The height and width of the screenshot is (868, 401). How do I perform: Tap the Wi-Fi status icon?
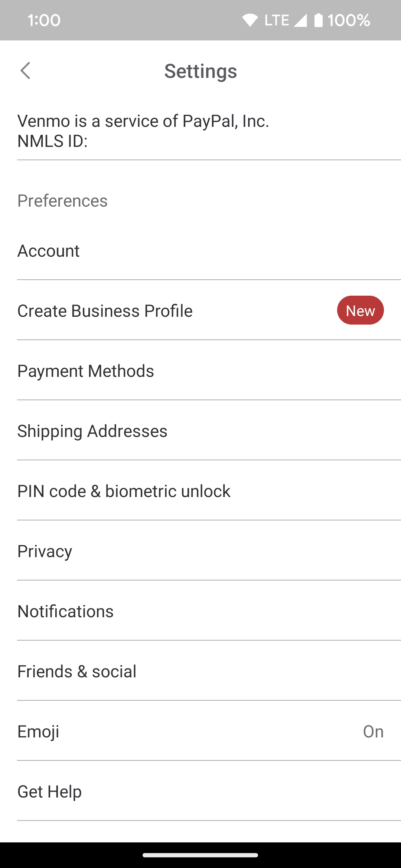(250, 20)
